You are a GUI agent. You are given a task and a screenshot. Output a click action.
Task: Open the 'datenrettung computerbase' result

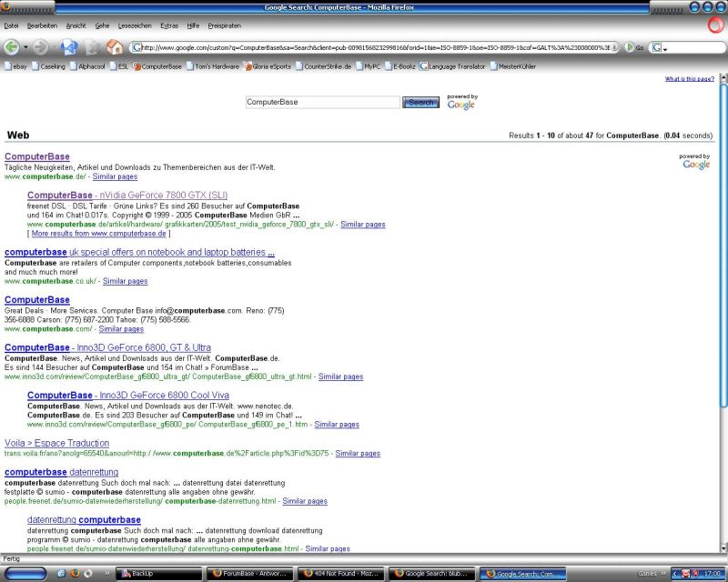click(x=84, y=520)
